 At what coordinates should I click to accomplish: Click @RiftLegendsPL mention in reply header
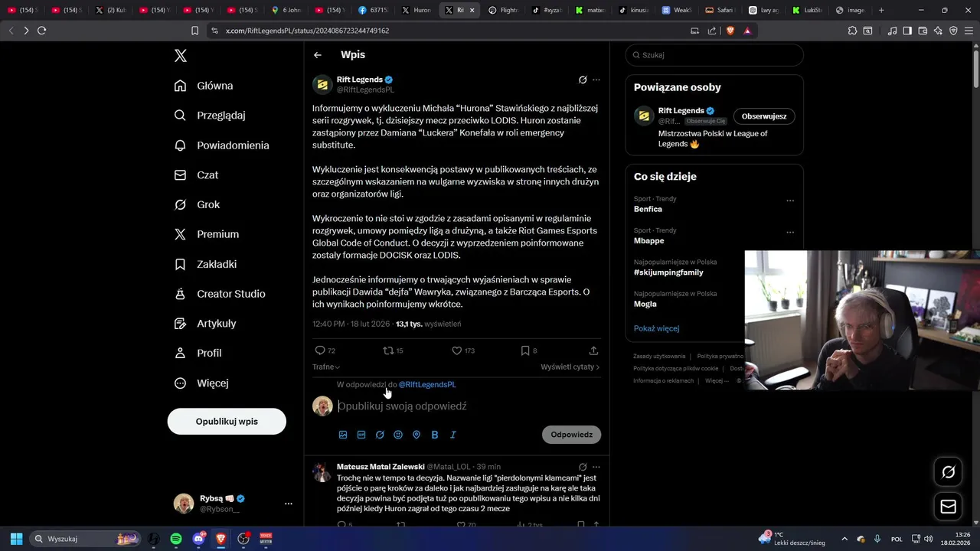(427, 384)
